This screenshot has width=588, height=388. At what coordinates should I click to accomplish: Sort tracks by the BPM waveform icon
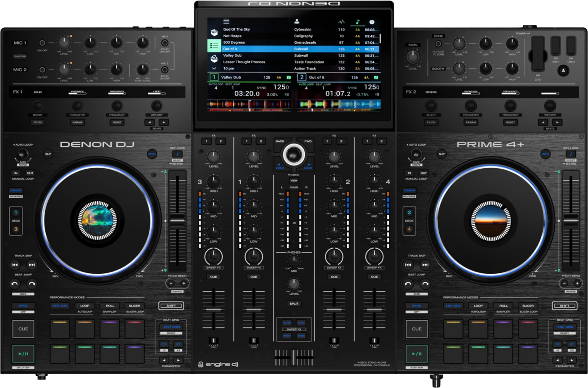(341, 21)
